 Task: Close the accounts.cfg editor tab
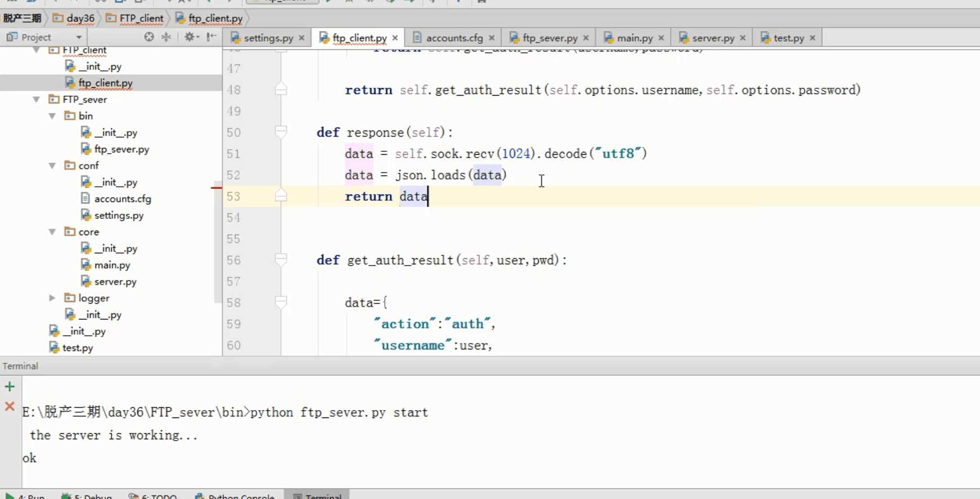(x=492, y=38)
